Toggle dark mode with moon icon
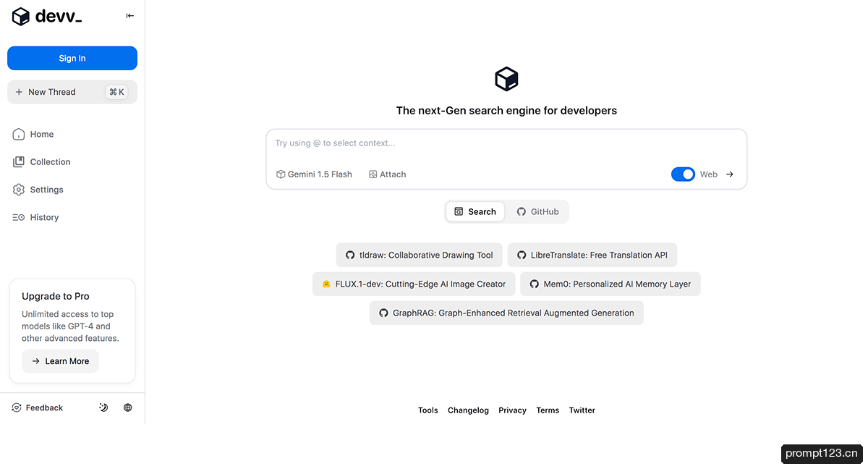The width and height of the screenshot is (868, 469). pos(103,407)
